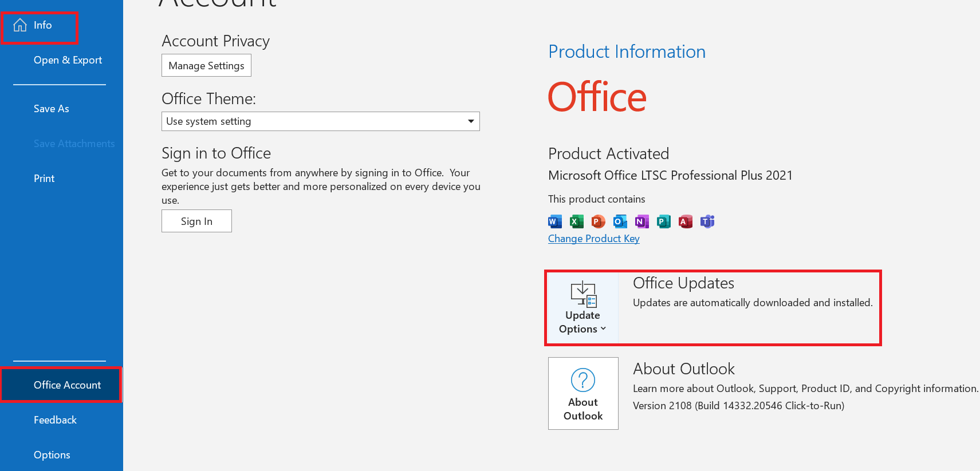Click the Excel app icon

[x=577, y=221]
